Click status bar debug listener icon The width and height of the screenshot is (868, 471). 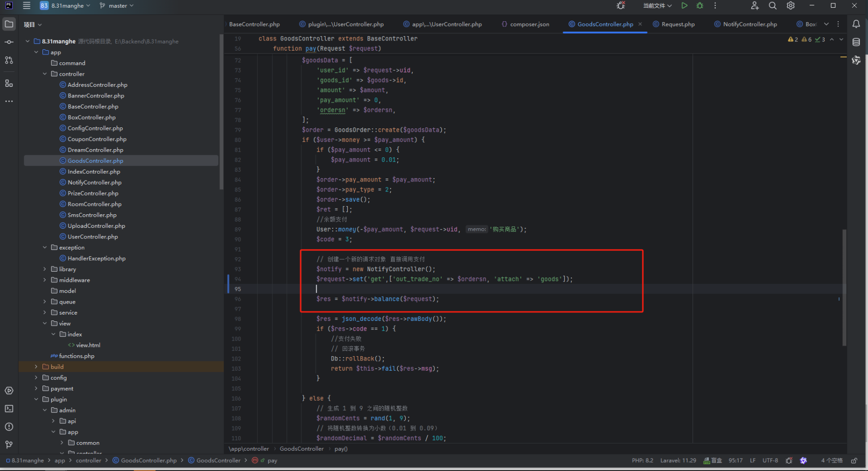coord(789,460)
